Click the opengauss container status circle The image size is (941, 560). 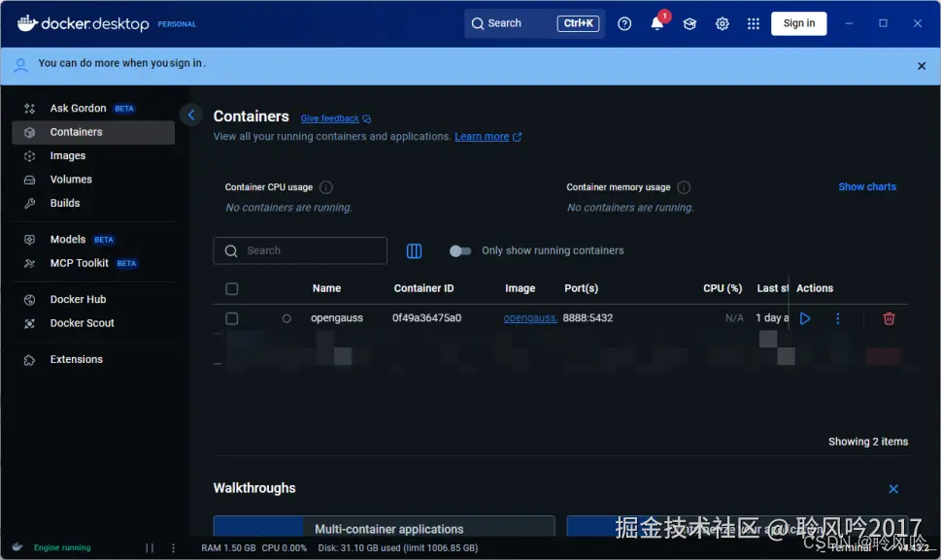click(x=286, y=319)
